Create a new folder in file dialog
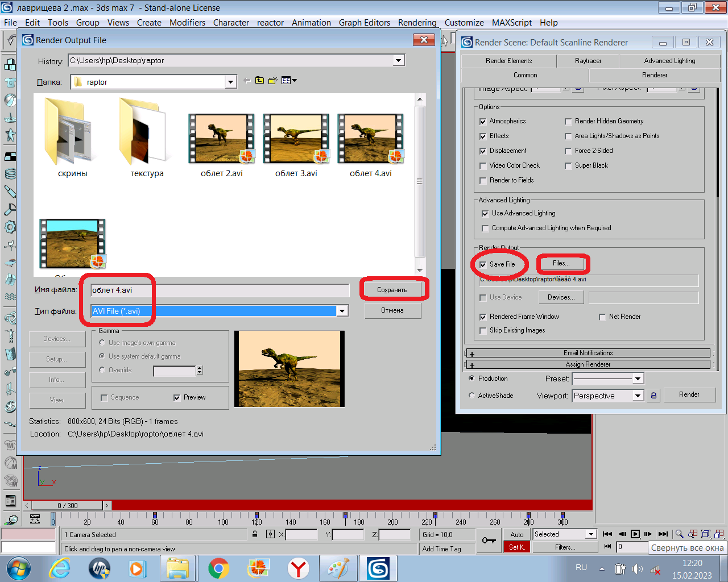Image resolution: width=728 pixels, height=582 pixels. [x=272, y=81]
